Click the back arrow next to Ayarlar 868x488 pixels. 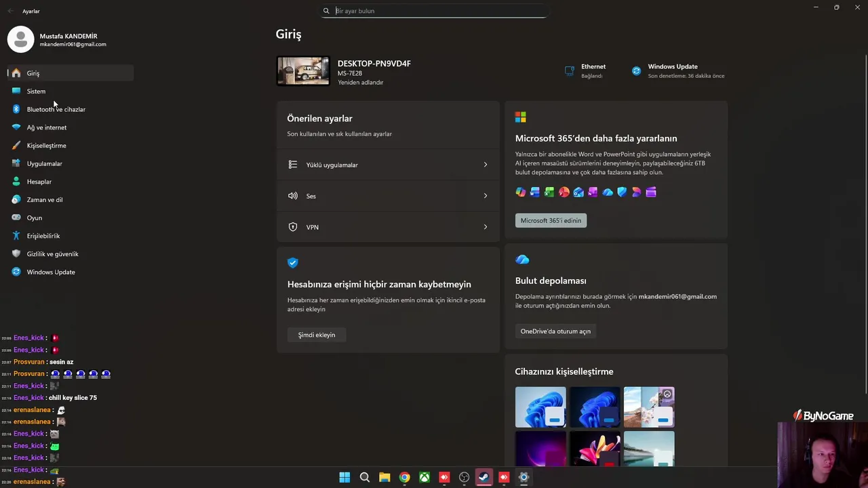[x=10, y=11]
